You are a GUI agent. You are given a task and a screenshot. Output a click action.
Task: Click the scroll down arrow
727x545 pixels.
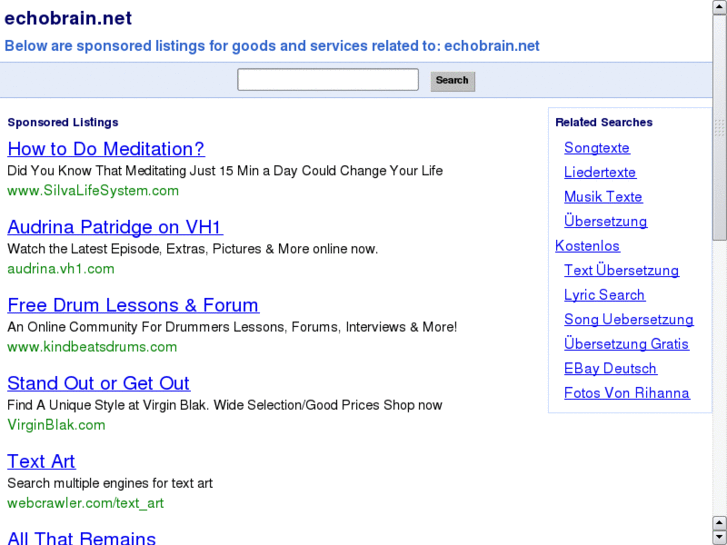tap(719, 537)
